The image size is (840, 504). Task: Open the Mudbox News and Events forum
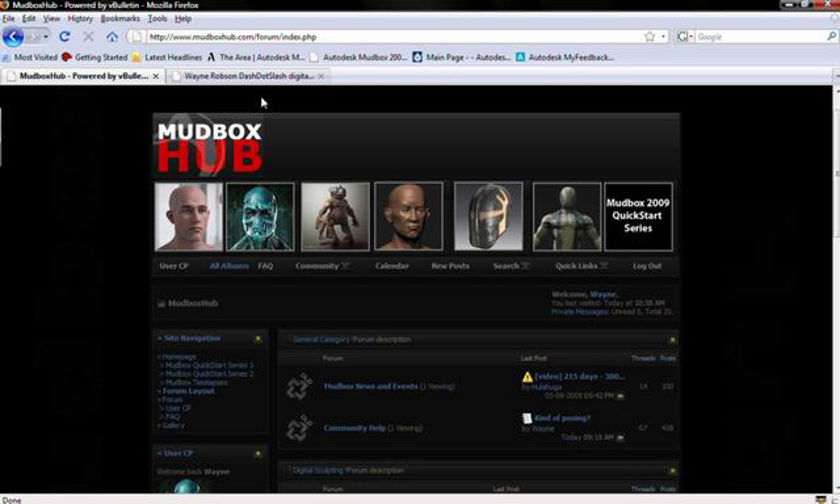(371, 386)
